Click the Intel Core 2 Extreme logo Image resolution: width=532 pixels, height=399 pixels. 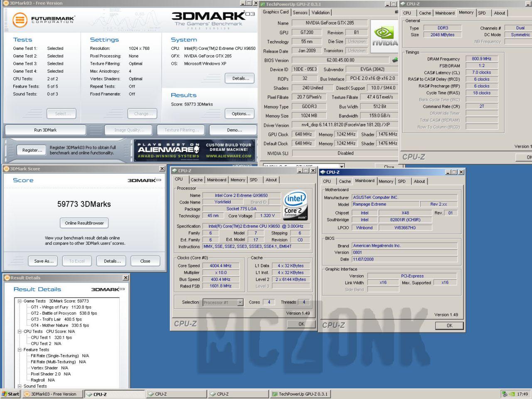pyautogui.click(x=295, y=206)
